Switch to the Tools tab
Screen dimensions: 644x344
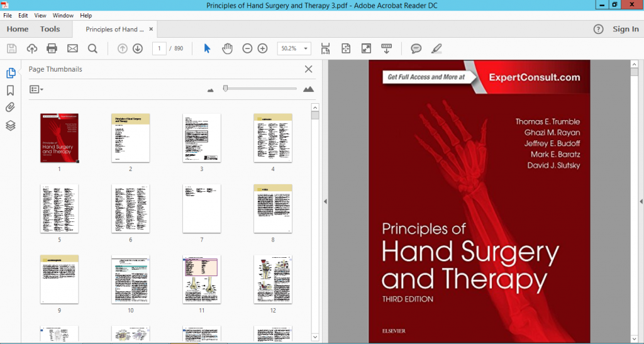50,29
